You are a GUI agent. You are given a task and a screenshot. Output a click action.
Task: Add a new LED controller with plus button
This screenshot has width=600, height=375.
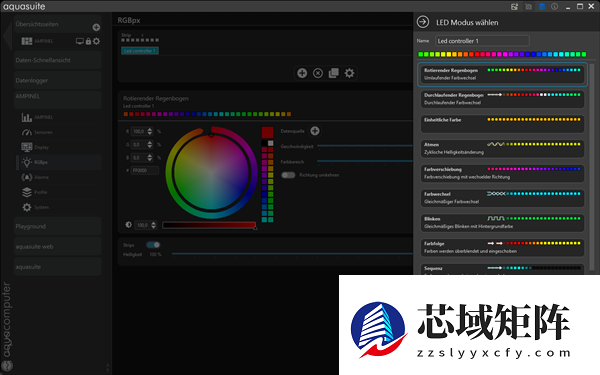coord(302,73)
